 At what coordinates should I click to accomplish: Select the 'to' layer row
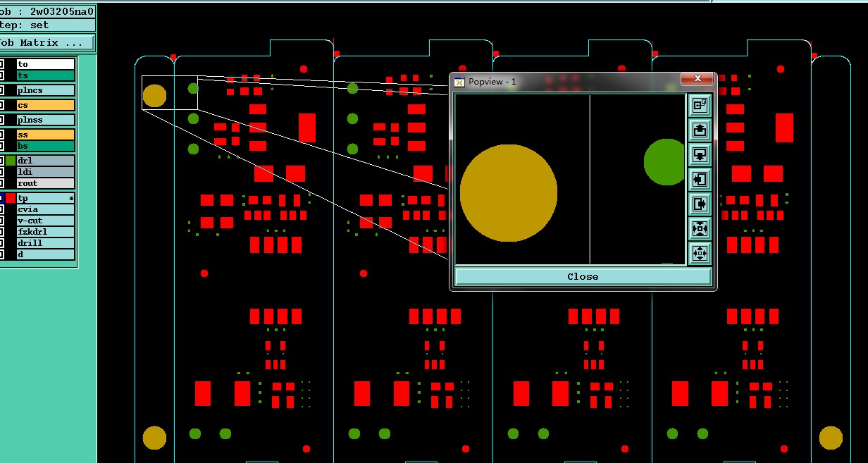pyautogui.click(x=45, y=64)
